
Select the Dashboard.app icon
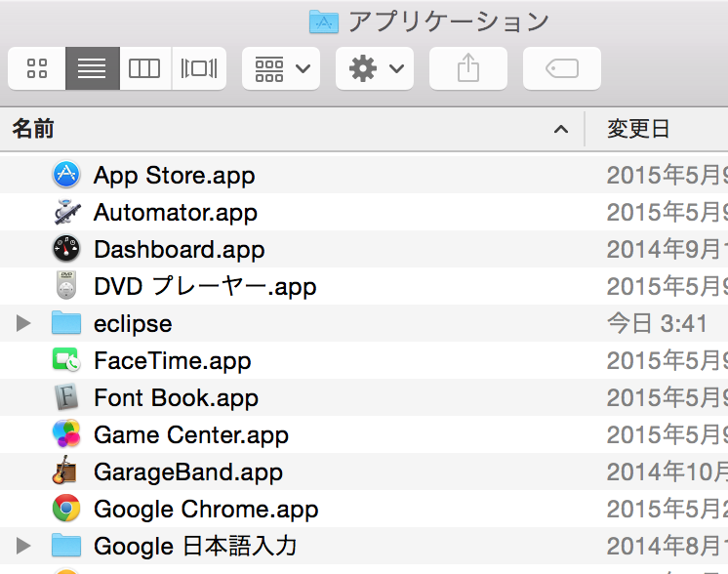[x=66, y=249]
